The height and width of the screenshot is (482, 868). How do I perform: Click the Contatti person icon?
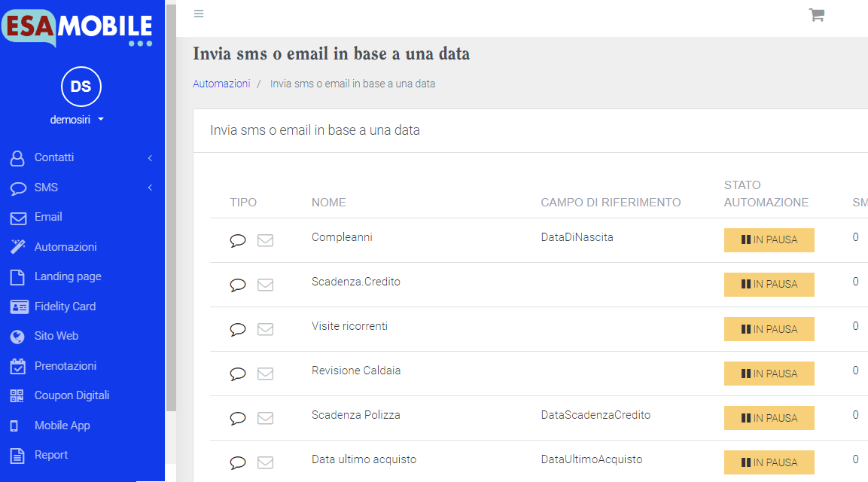point(18,158)
